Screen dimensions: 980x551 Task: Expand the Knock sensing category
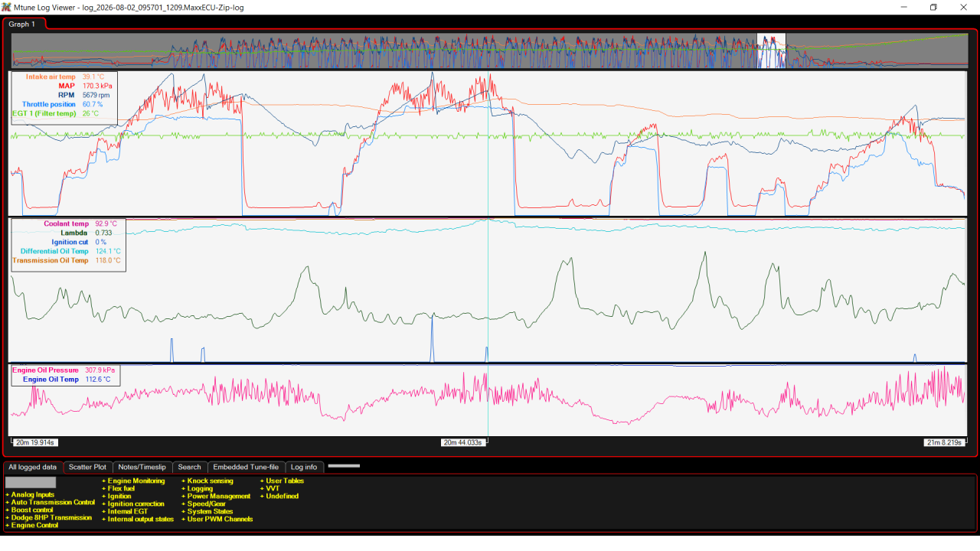point(209,481)
